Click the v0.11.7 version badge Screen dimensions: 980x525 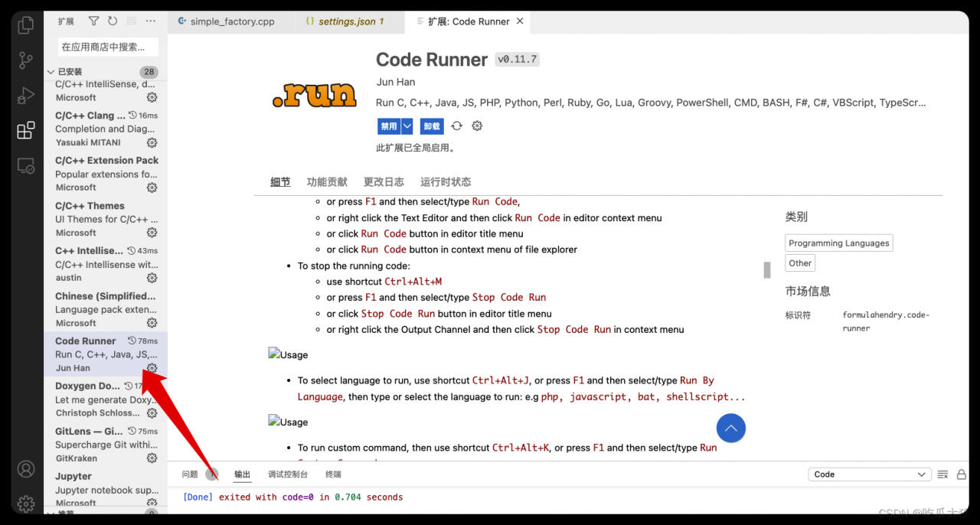tap(518, 60)
